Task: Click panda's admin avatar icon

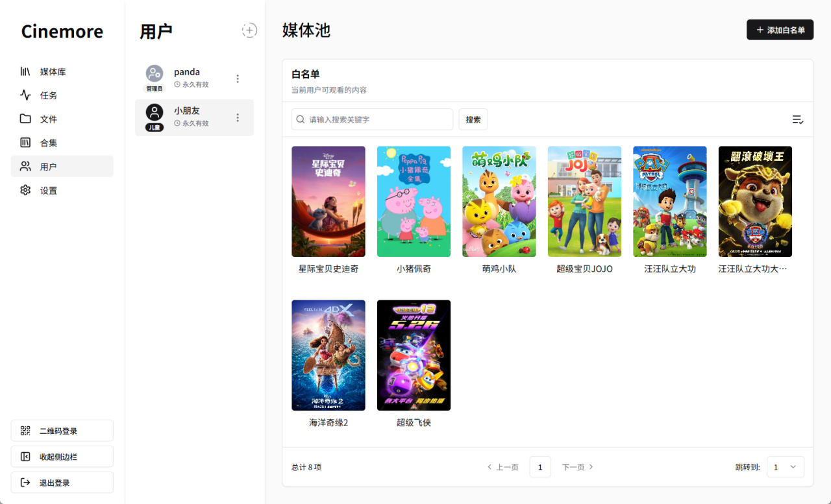Action: [x=155, y=73]
